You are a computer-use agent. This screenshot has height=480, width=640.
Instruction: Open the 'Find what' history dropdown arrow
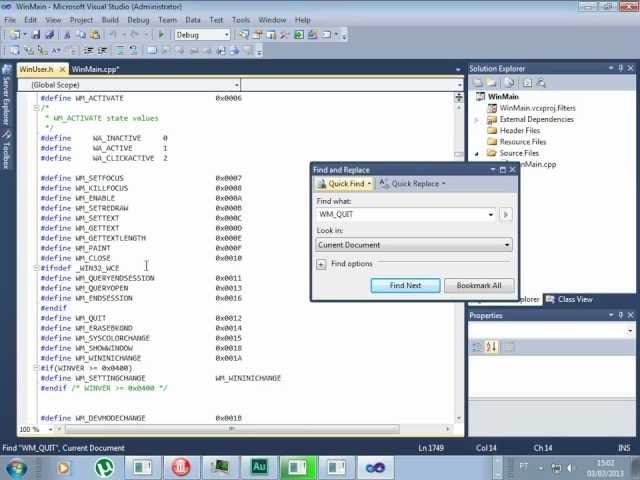point(491,215)
